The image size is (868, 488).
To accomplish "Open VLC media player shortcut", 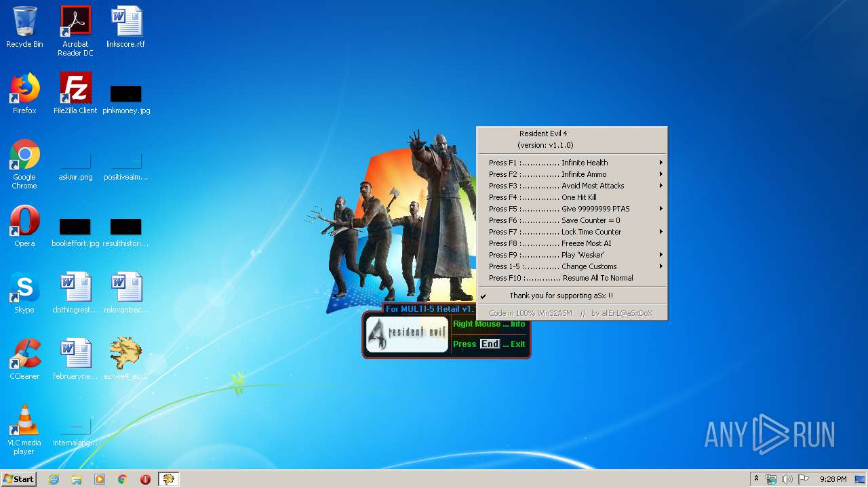I will coord(24,430).
